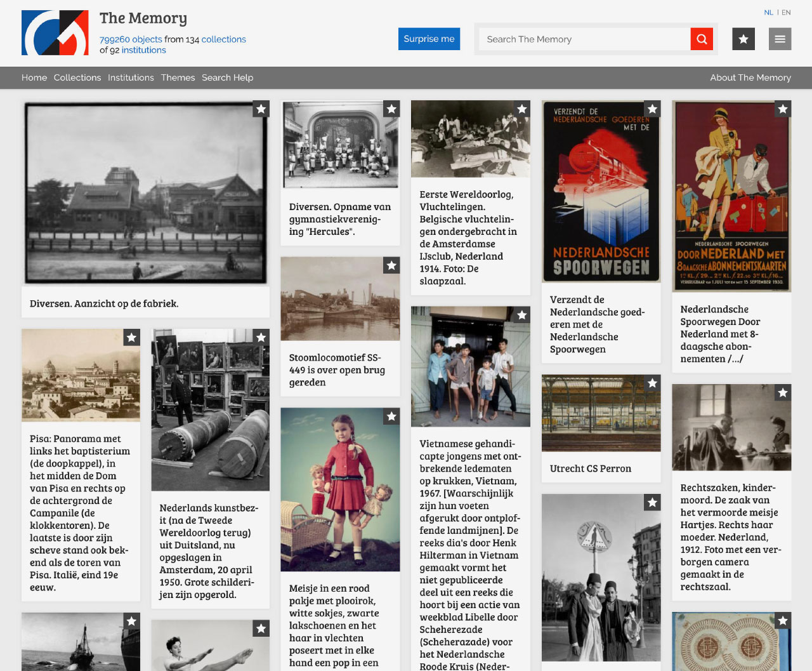Star the gymnastiekvereniging Hercules photo
This screenshot has width=812, height=671.
pos(391,109)
